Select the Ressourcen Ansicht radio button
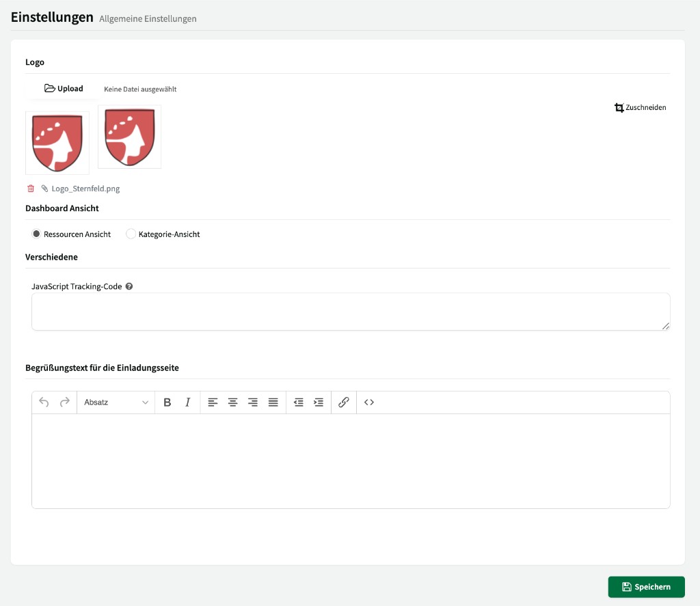Viewport: 700px width, 606px height. [36, 234]
